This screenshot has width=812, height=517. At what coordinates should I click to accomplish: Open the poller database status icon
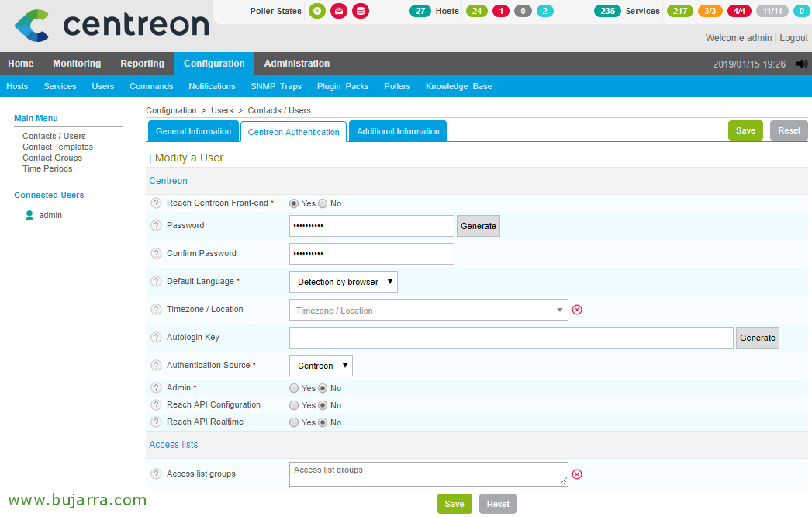(x=361, y=11)
